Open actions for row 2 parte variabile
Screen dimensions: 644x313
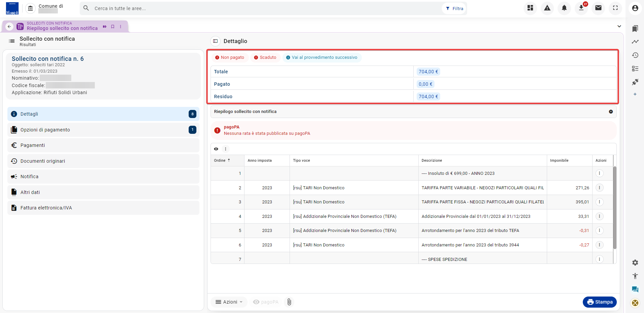[599, 188]
